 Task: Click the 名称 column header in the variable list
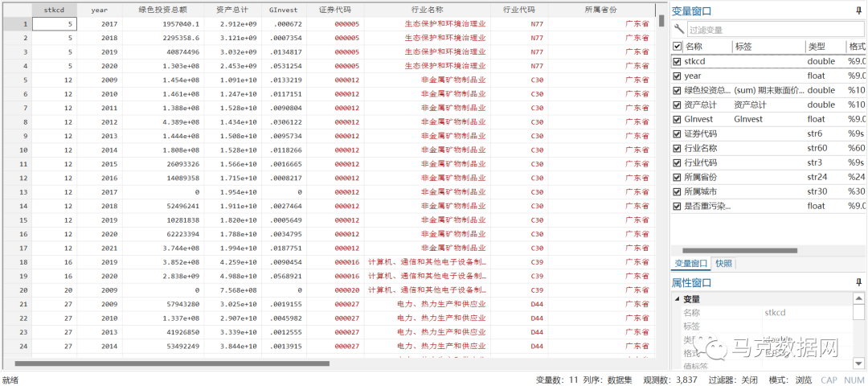click(x=707, y=47)
